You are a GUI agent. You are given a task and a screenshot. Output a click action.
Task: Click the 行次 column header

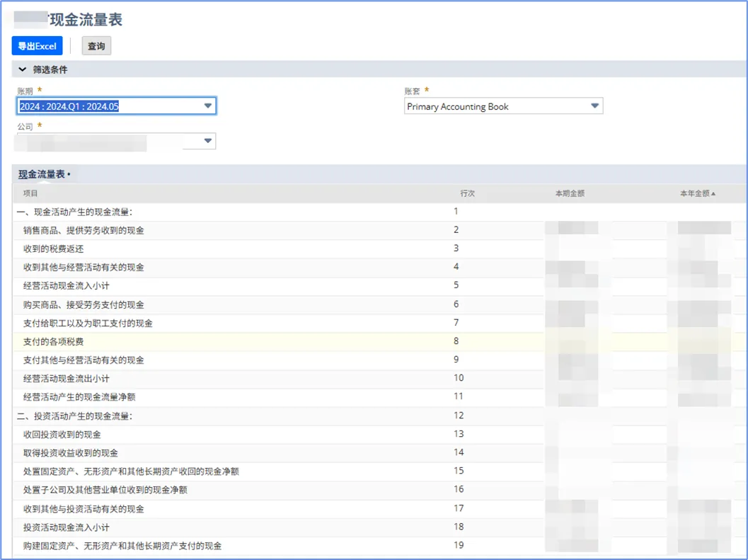467,193
